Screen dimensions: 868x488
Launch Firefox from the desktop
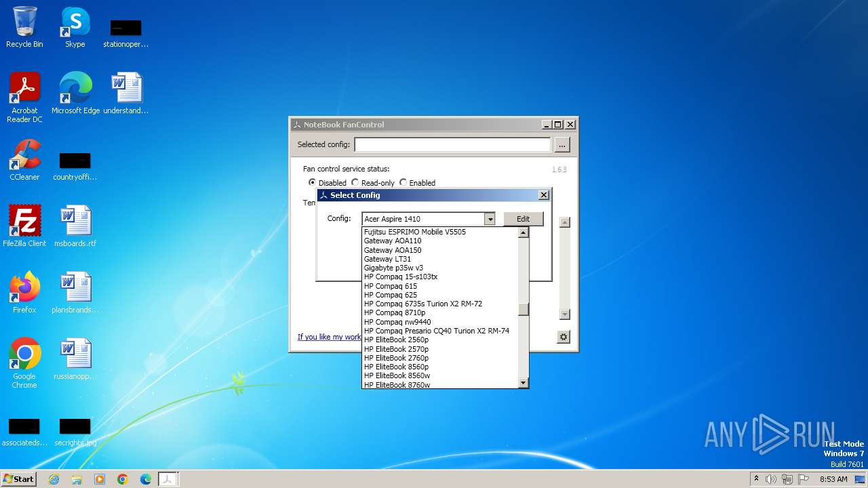(x=24, y=293)
